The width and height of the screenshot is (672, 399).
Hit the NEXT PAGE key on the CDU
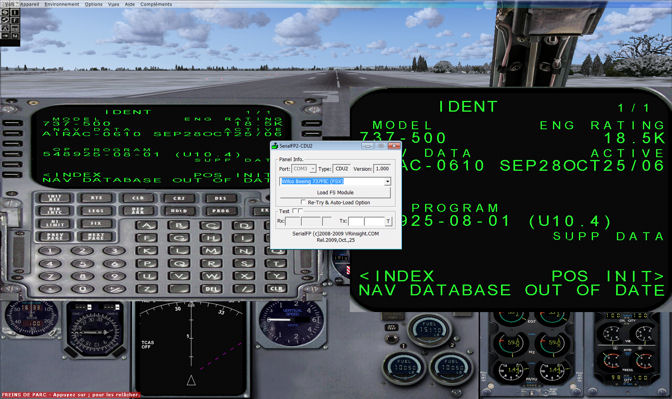pyautogui.click(x=96, y=236)
